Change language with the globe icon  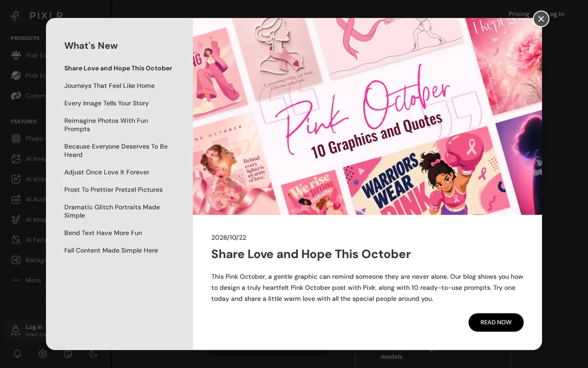(68, 354)
